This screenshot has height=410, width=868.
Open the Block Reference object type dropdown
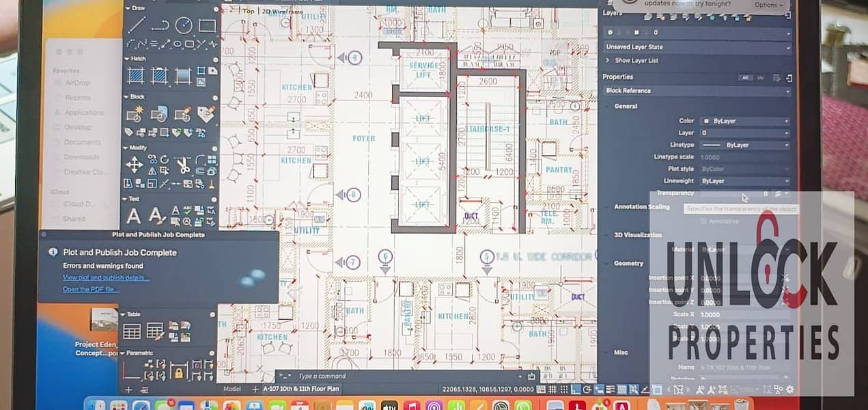[x=697, y=91]
